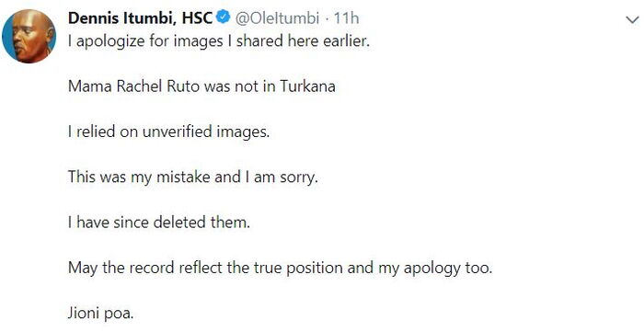Click 'I relied on unverified images.' text
Image resolution: width=644 pixels, height=332 pixels.
pos(168,132)
